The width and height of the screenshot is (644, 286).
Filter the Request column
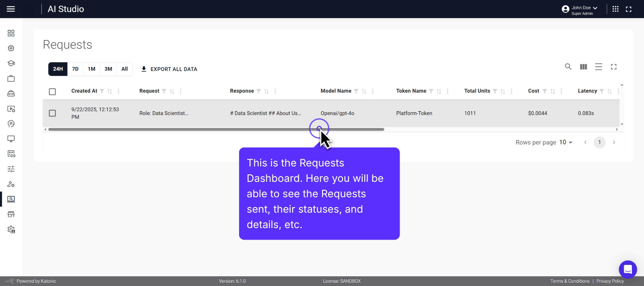tap(164, 91)
